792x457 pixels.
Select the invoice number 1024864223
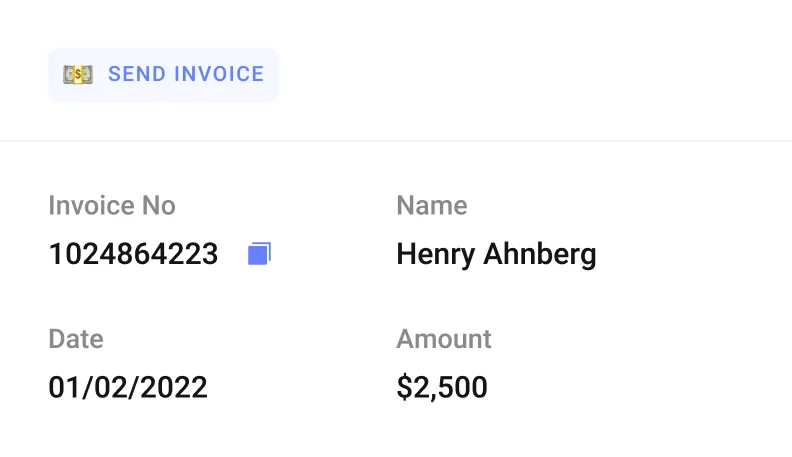pyautogui.click(x=133, y=254)
